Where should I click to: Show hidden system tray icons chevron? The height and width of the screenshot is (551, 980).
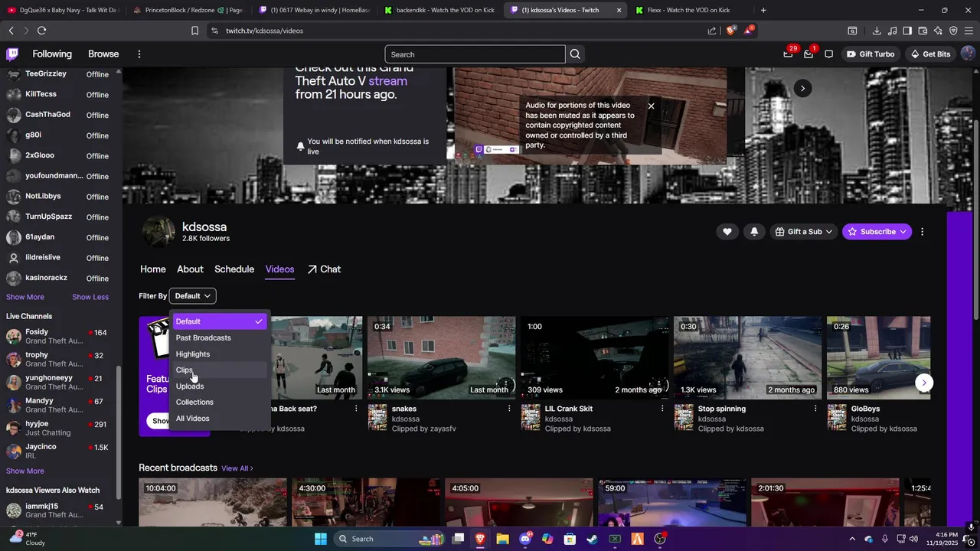(852, 539)
